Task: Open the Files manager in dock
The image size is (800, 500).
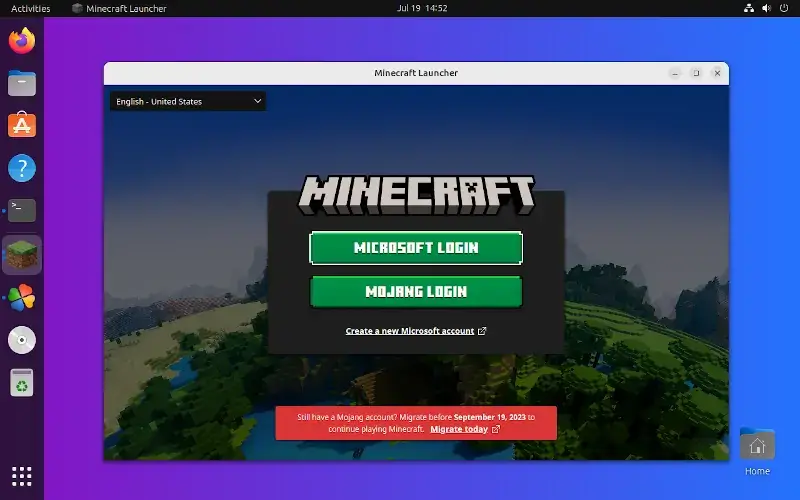Action: [x=22, y=83]
